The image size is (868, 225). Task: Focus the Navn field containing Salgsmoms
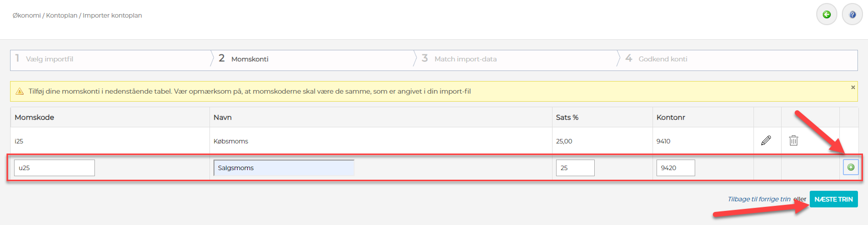(x=284, y=168)
